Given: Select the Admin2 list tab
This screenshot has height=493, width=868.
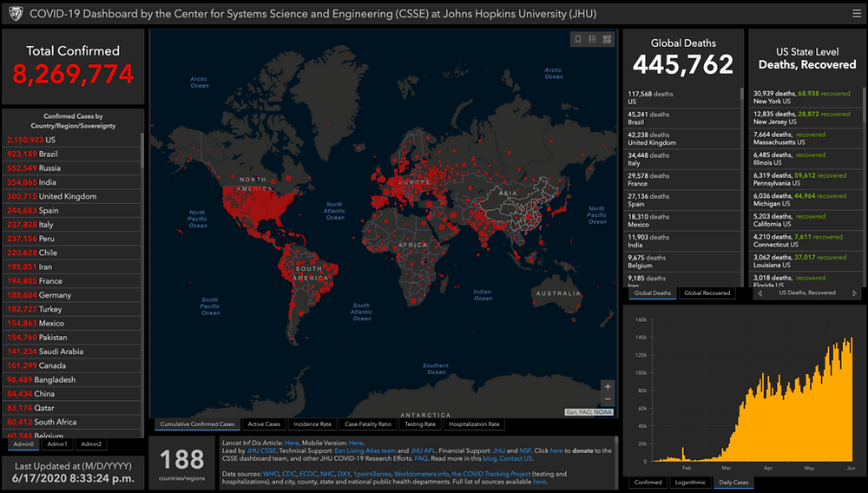Looking at the screenshot, I should click(91, 444).
